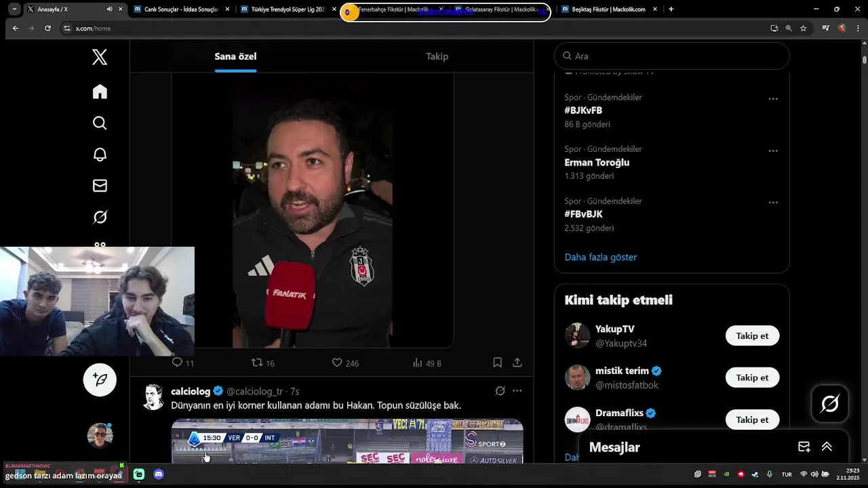Viewport: 868px width, 488px height.
Task: Follow YakupTV with Takip et button
Action: [752, 336]
